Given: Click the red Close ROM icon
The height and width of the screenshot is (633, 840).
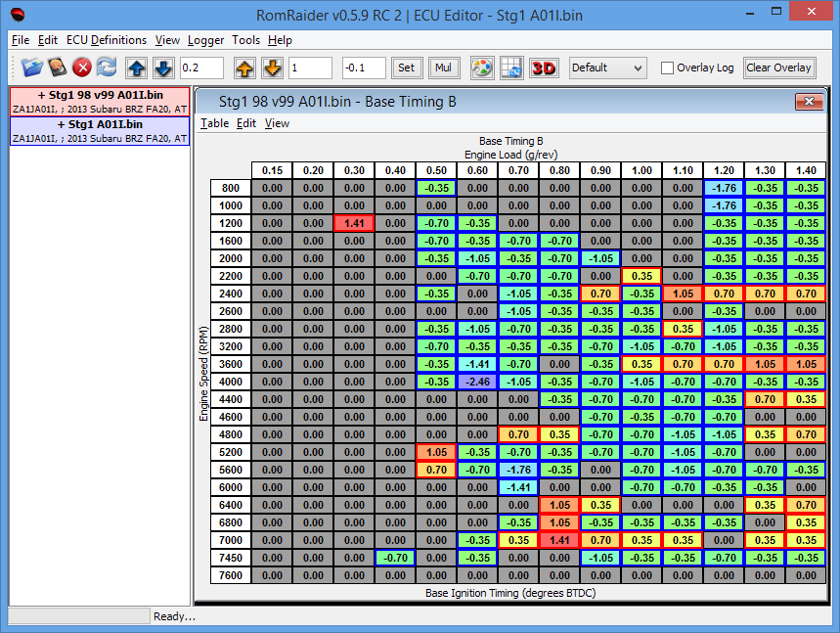Looking at the screenshot, I should (x=82, y=68).
